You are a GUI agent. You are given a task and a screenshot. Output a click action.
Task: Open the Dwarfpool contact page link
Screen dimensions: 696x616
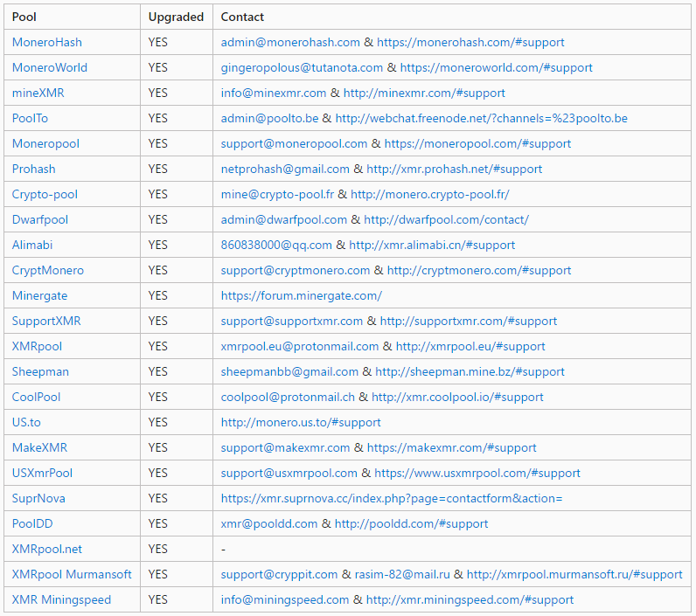(446, 219)
